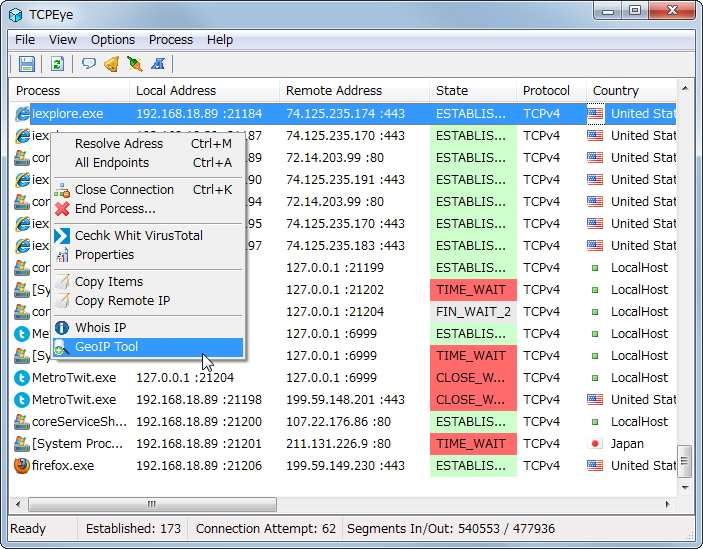Click Japan flag icon in Country column
The image size is (703, 549).
595,444
